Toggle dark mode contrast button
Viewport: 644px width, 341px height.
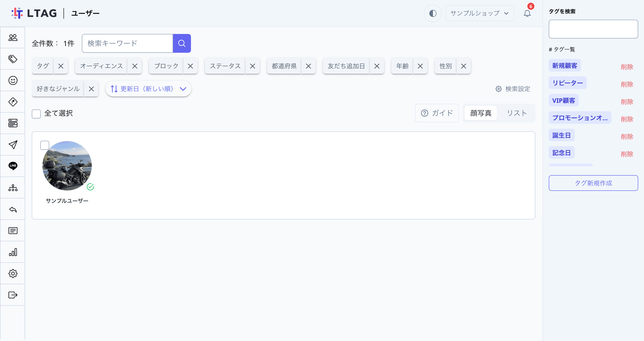point(433,13)
